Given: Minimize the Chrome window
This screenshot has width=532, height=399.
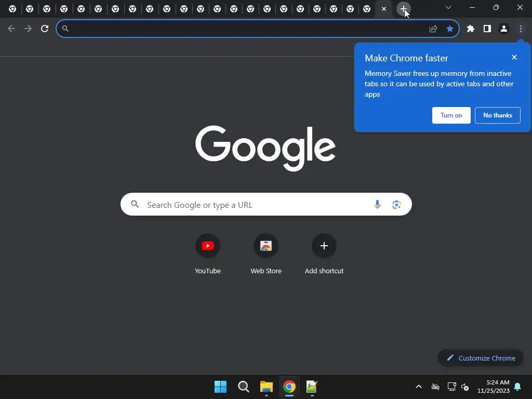Looking at the screenshot, I should (x=472, y=7).
